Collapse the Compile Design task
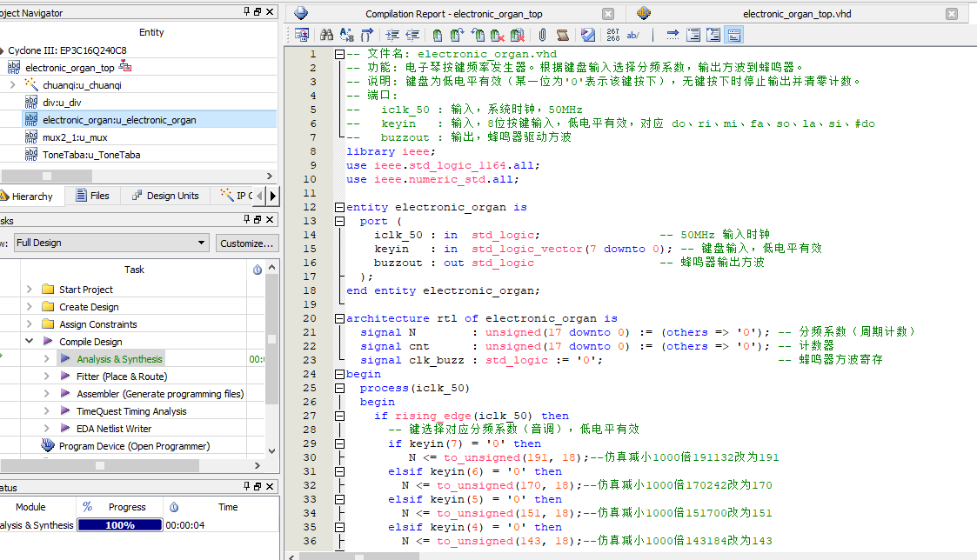This screenshot has height=560, width=977. (30, 341)
